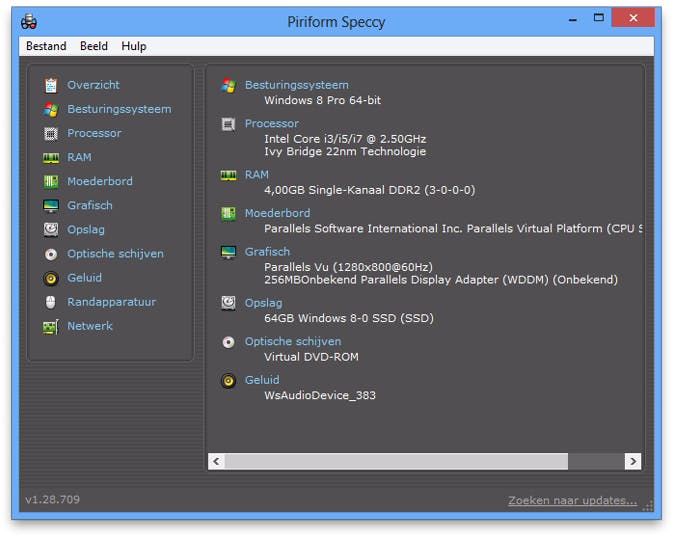Click the Geluid speaker icon in summary panel

click(x=228, y=381)
